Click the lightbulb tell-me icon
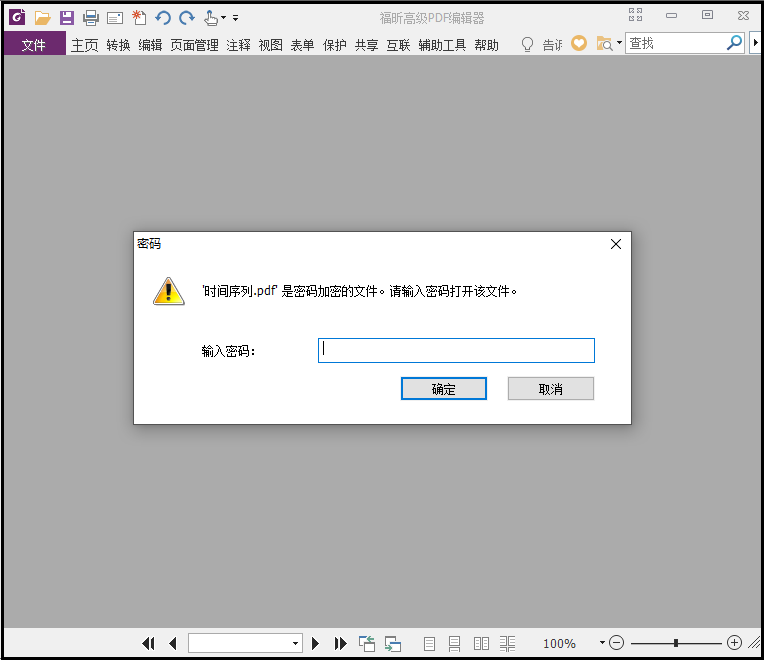764x660 pixels. tap(527, 44)
